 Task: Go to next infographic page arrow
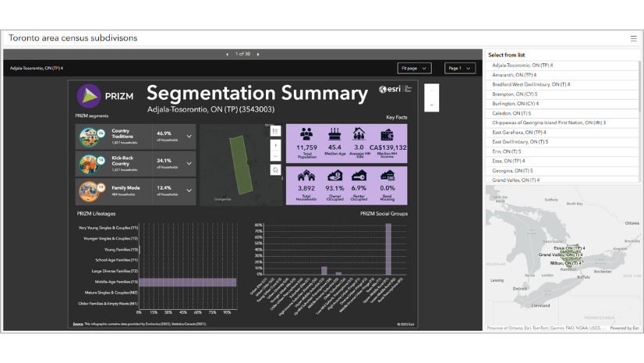point(258,55)
